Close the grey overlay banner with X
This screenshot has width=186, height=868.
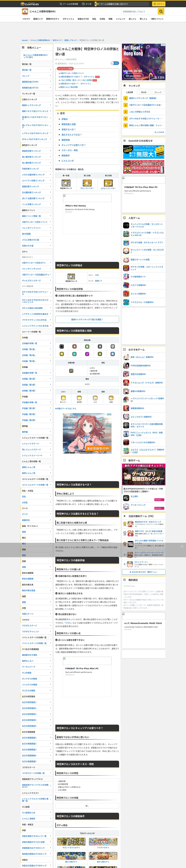[x=182, y=546]
